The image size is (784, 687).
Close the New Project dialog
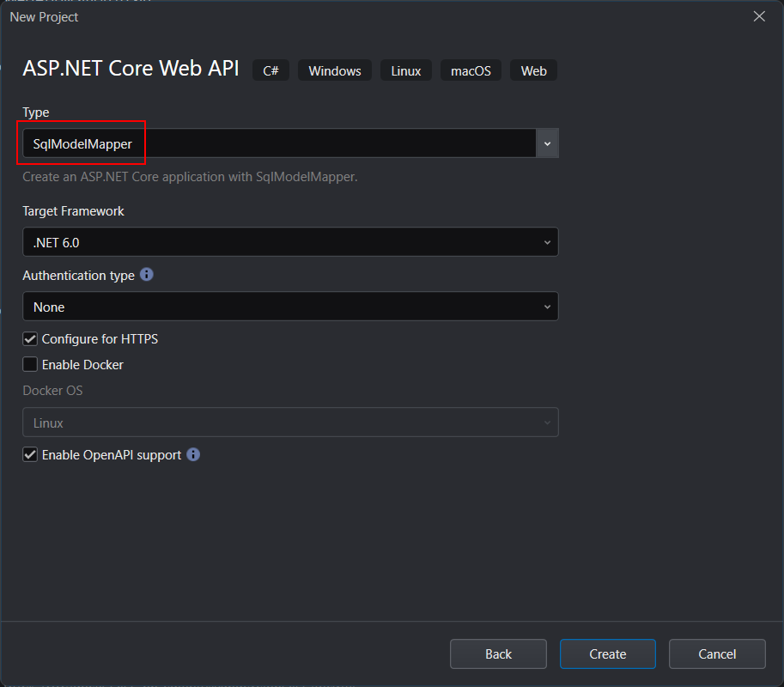pos(759,16)
